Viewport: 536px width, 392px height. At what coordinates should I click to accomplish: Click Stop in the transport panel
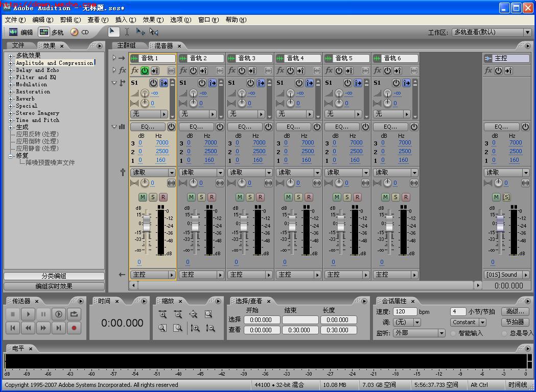[13, 314]
